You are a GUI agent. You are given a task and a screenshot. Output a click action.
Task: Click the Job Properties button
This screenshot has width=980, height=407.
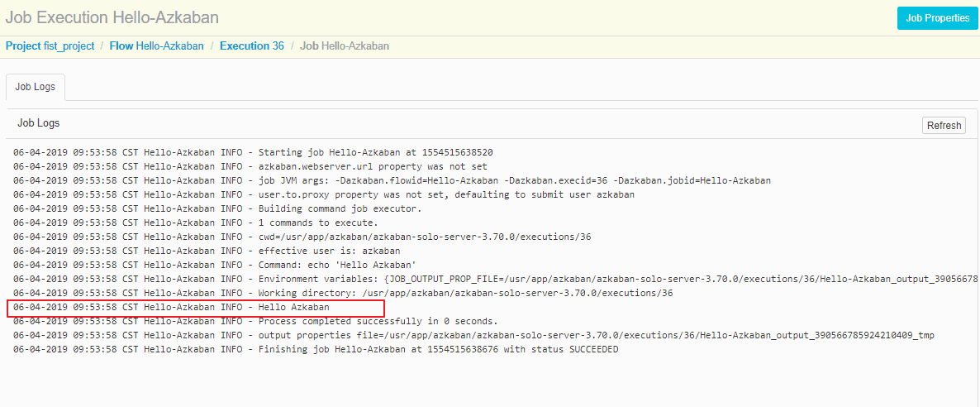(937, 18)
